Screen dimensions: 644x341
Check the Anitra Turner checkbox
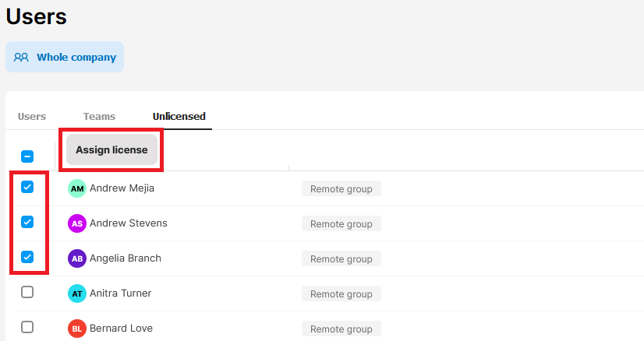click(x=27, y=292)
